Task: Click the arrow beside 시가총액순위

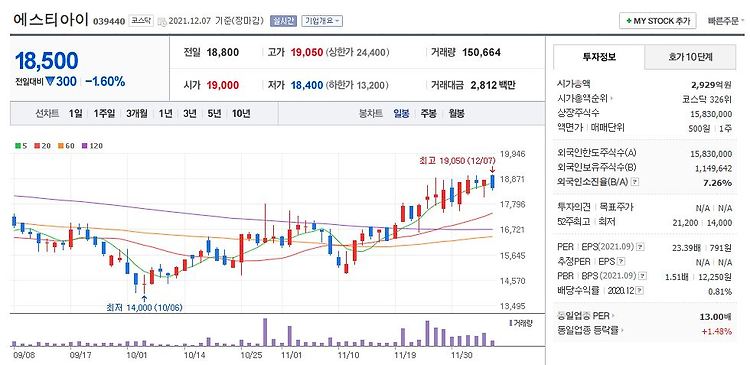Action: (611, 100)
